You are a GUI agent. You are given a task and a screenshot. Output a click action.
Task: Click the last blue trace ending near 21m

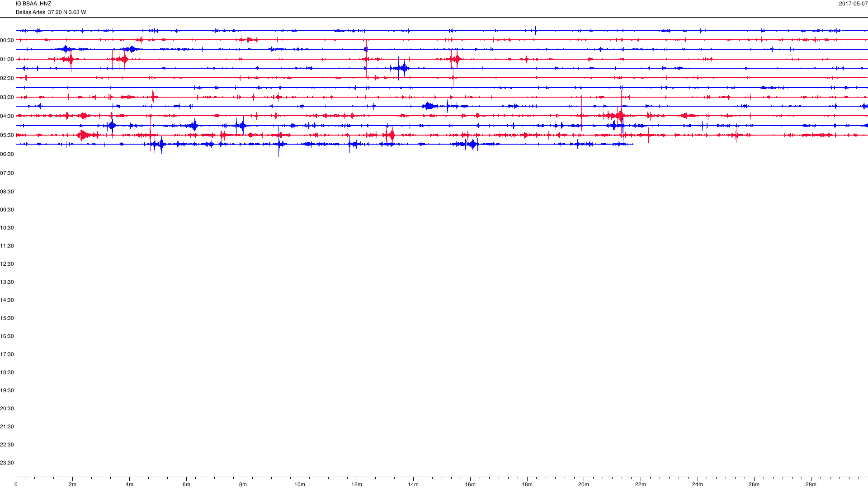[x=325, y=144]
